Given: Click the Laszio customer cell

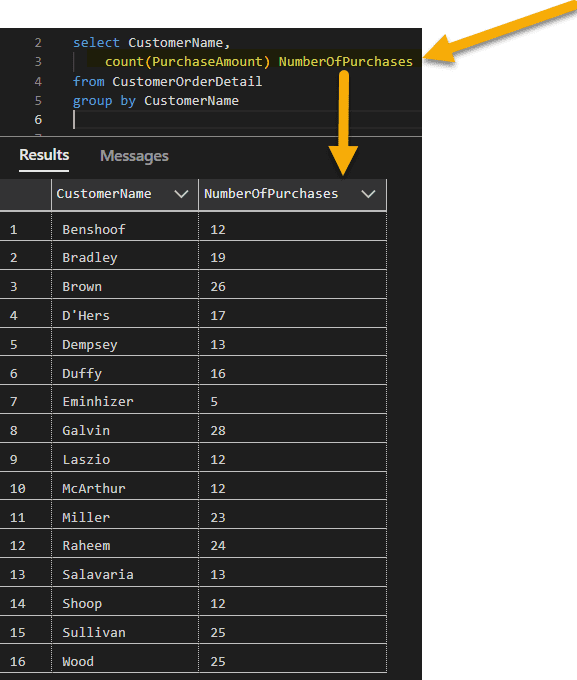Looking at the screenshot, I should 125,459.
